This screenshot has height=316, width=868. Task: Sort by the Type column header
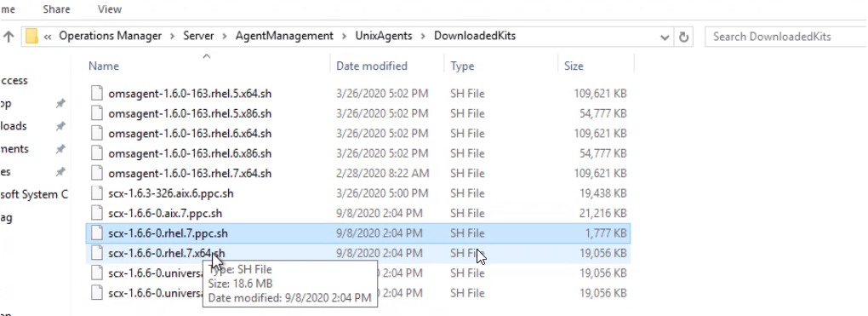pos(462,66)
